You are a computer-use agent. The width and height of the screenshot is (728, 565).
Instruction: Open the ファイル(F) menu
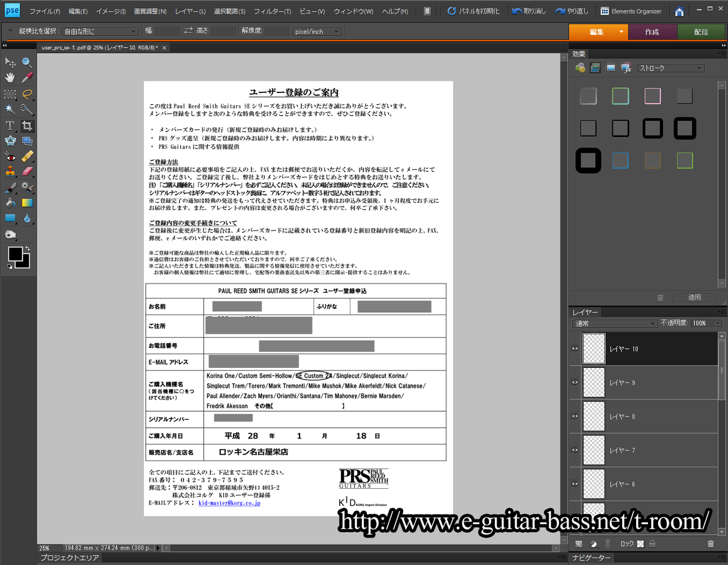pyautogui.click(x=45, y=11)
